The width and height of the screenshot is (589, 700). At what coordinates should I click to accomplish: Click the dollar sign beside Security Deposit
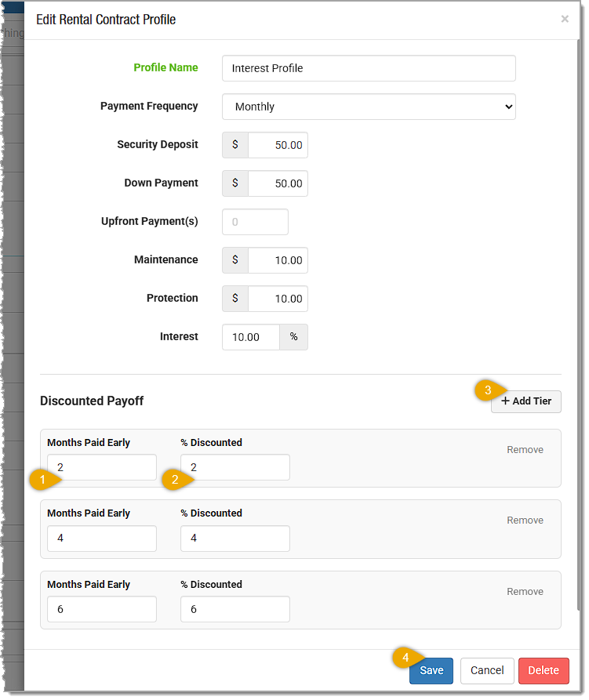click(235, 145)
